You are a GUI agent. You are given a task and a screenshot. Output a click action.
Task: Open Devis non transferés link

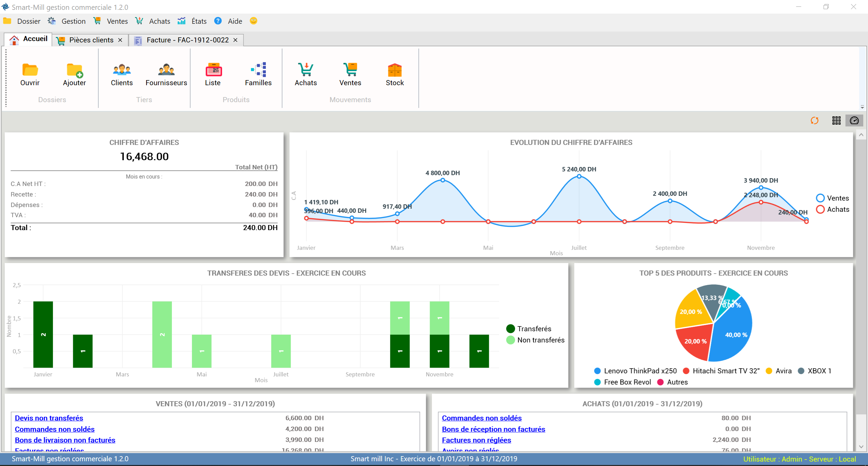(x=49, y=418)
